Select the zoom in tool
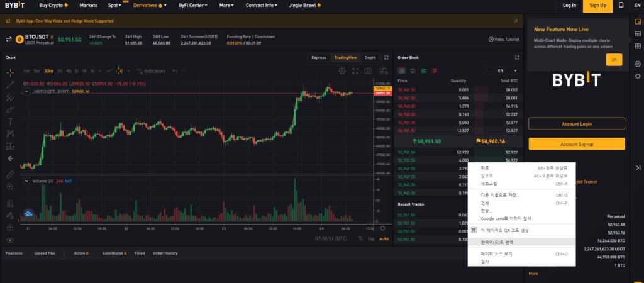Screen dimensions: 644x283 (10, 187)
